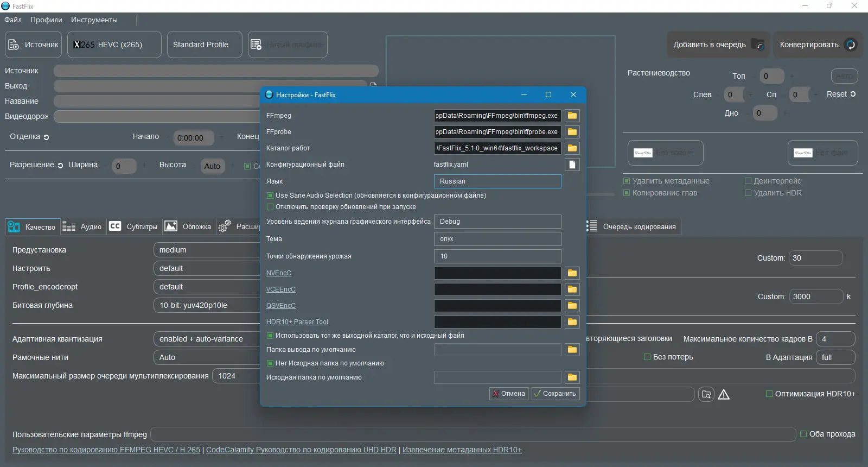
Task: Open the log level dropdown showing Debug
Action: pos(497,222)
